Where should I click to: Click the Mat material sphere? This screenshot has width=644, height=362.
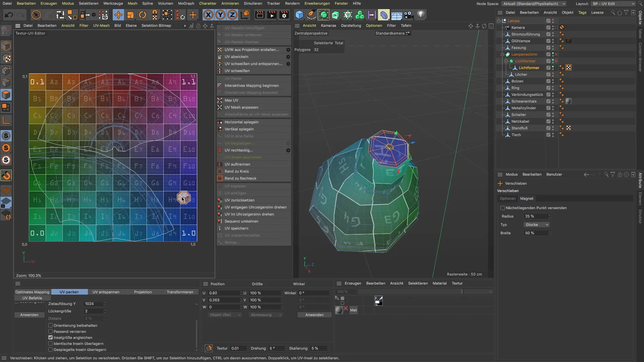[339, 310]
